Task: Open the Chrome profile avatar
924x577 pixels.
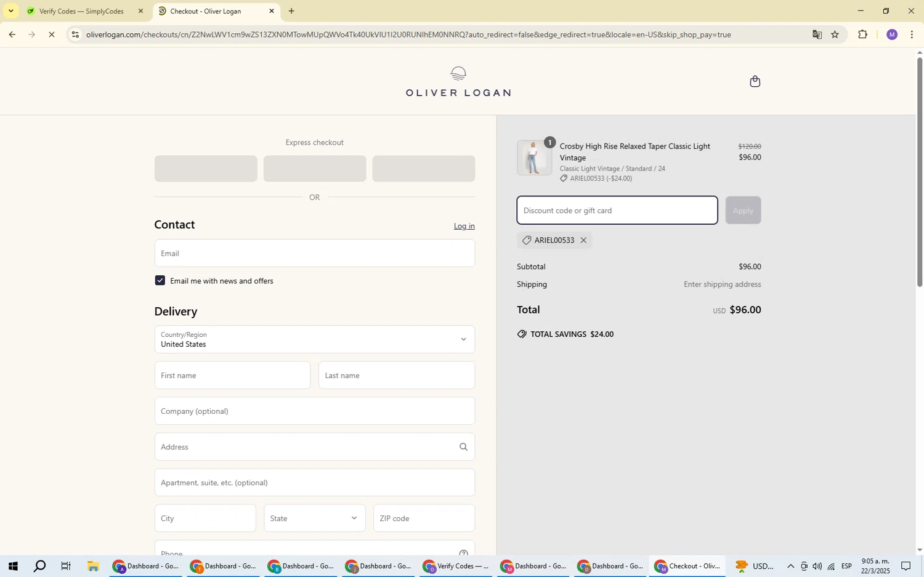Action: (891, 34)
